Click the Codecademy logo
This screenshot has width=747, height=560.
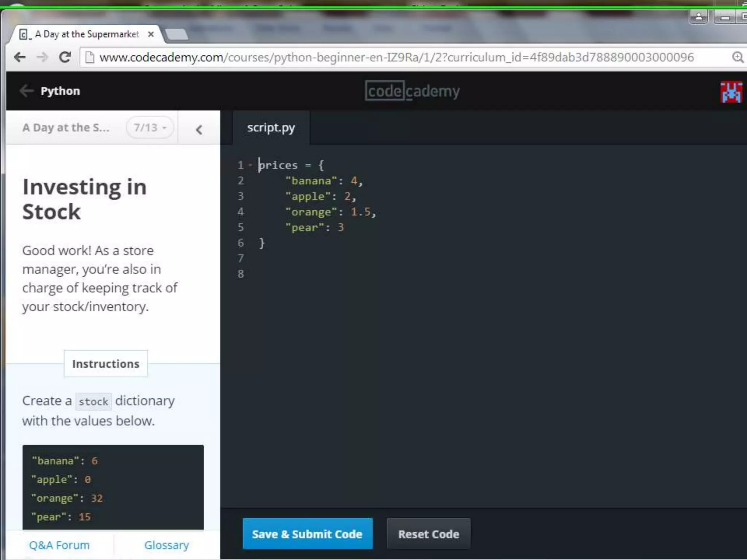412,91
